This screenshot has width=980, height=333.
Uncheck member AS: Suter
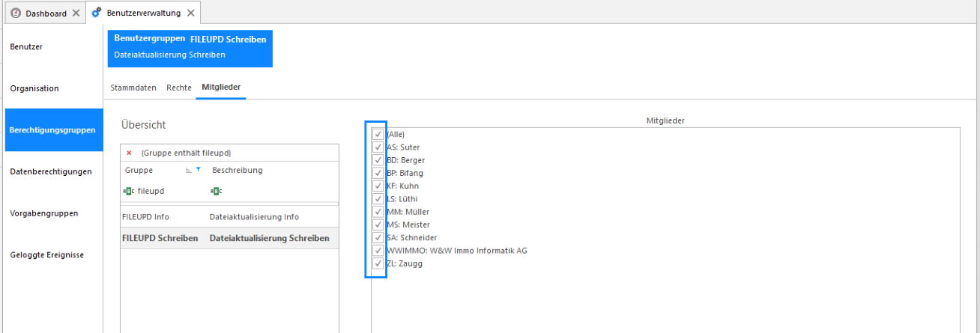pos(378,147)
